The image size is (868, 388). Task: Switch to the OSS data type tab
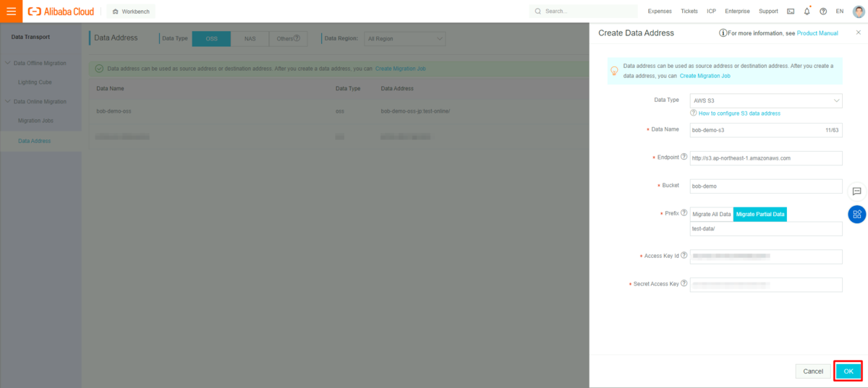[211, 39]
